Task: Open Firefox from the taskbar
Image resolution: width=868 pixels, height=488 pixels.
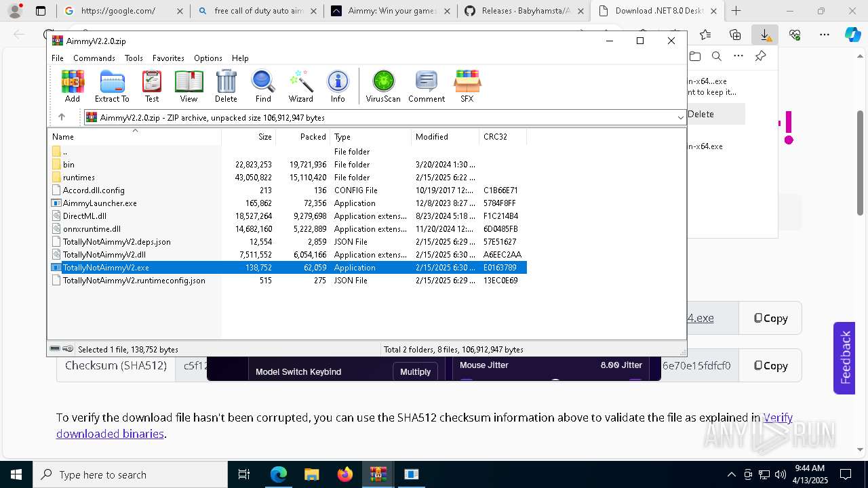Action: 345,474
